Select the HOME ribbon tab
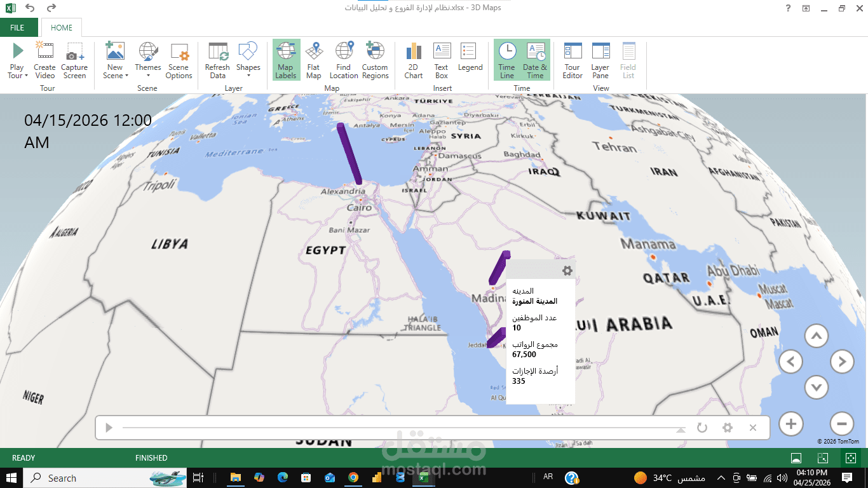 click(x=62, y=28)
